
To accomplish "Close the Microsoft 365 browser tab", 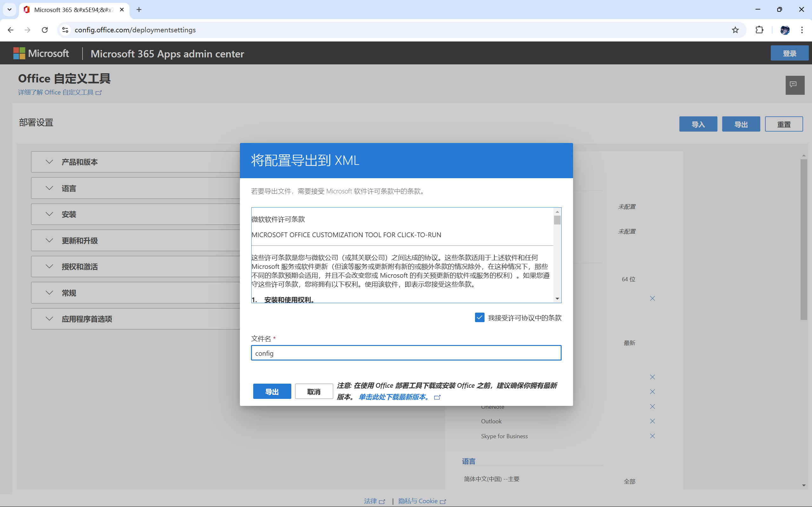I will point(122,10).
